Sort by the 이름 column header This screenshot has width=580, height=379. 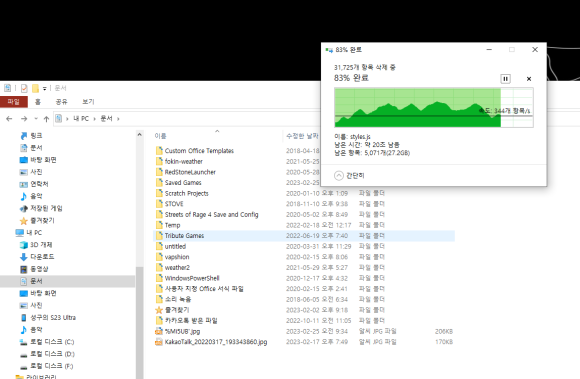tap(160, 136)
